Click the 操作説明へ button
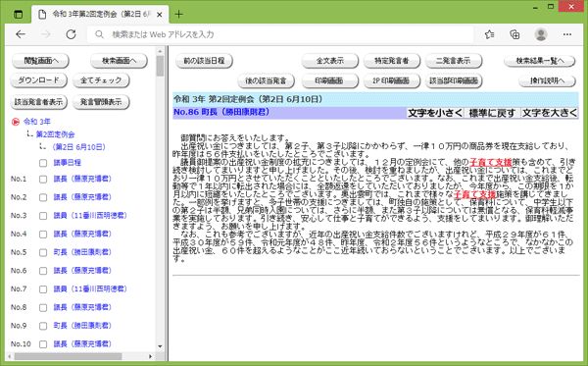This screenshot has height=366, width=588. click(x=547, y=80)
